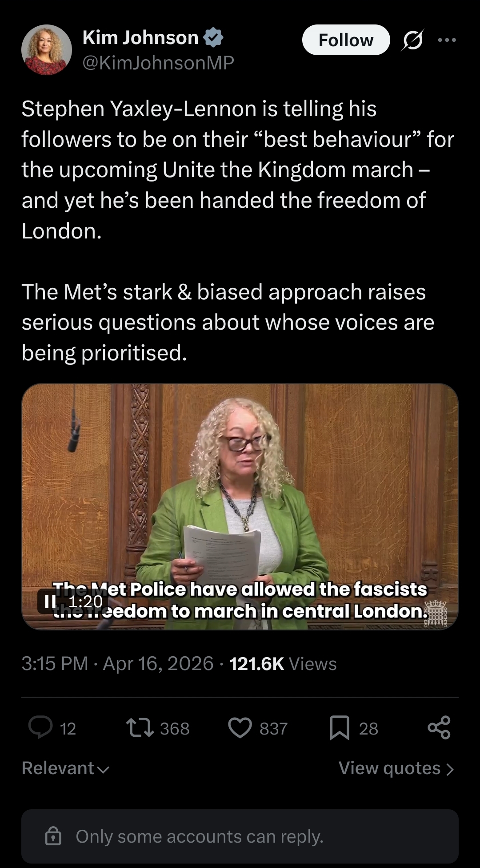Image resolution: width=480 pixels, height=868 pixels.
Task: Tap the 121.6K Views count
Action: [x=283, y=664]
